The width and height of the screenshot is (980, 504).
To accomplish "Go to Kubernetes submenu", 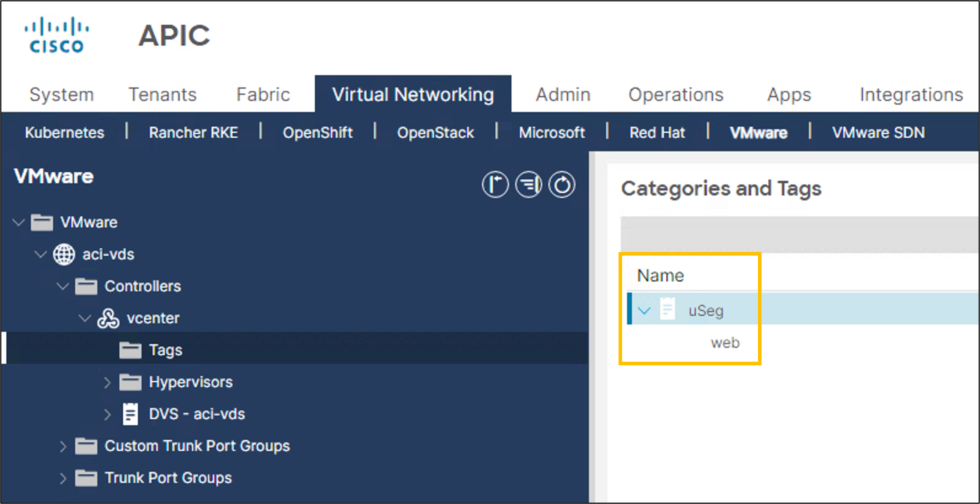I will (64, 132).
